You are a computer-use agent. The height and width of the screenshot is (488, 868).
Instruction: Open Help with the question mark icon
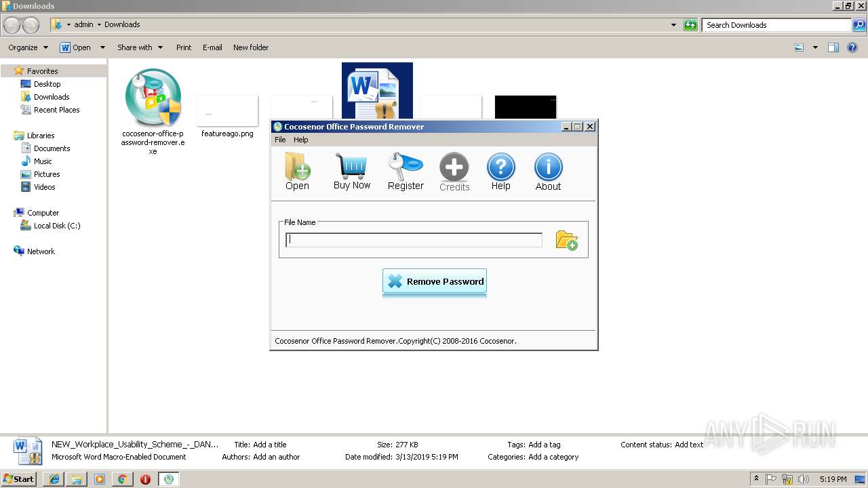(x=501, y=171)
